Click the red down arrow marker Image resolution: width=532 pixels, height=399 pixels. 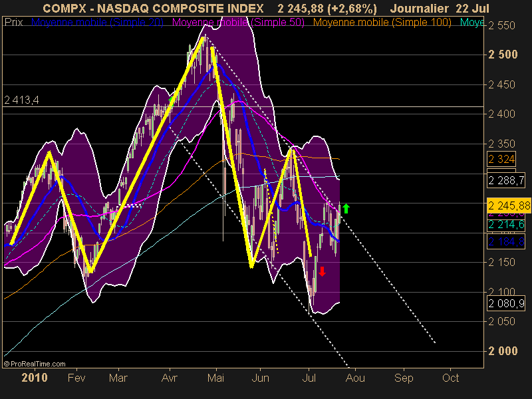[322, 271]
